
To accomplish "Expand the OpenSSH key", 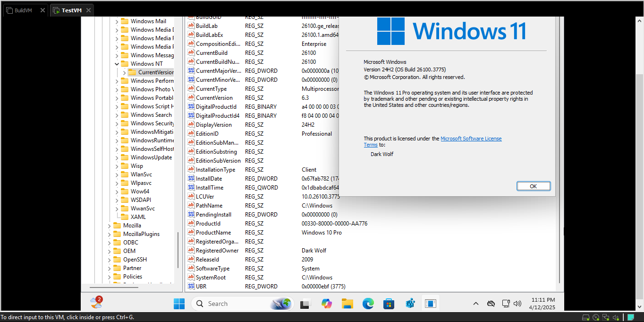I will pyautogui.click(x=110, y=260).
